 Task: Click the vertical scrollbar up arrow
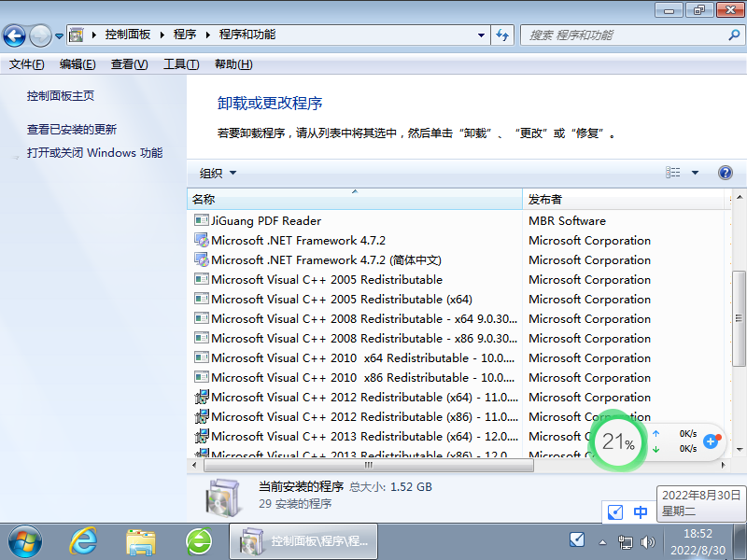coord(739,197)
